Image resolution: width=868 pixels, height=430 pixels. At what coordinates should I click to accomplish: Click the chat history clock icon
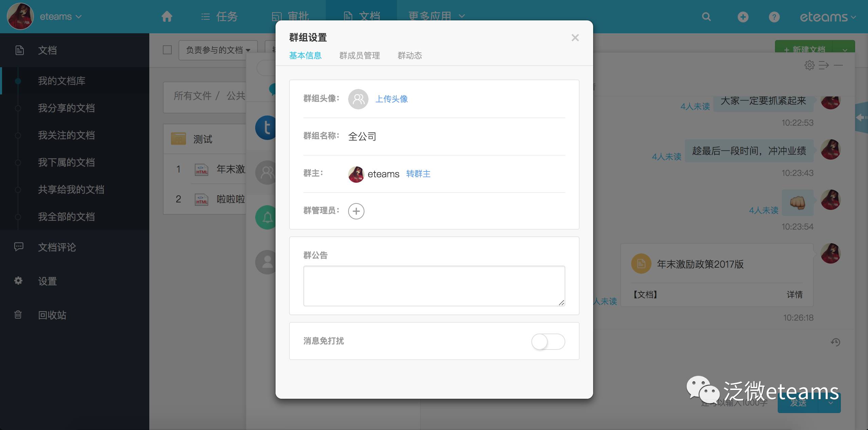point(835,342)
